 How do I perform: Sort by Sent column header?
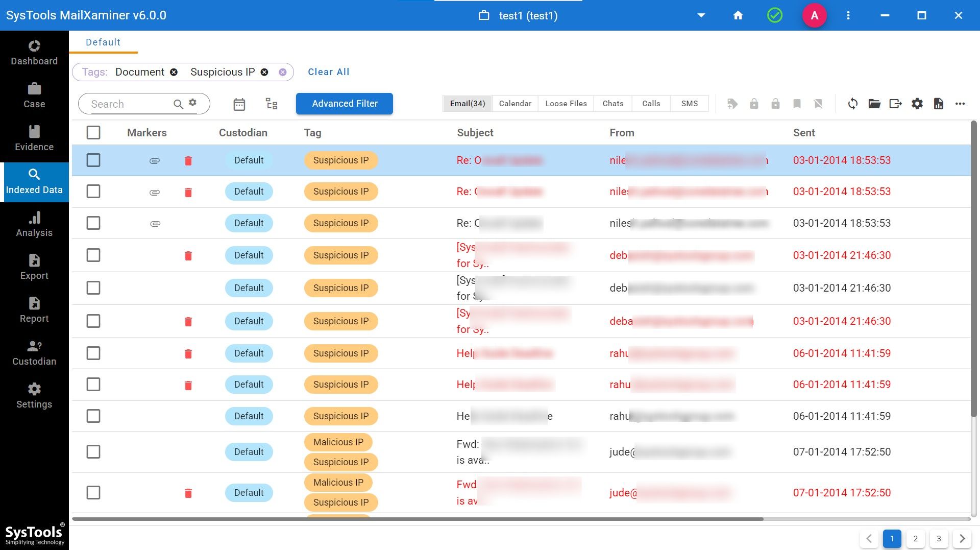804,133
